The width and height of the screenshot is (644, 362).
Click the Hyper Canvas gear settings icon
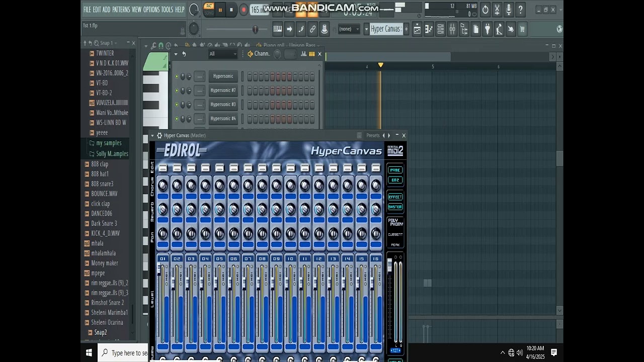click(159, 135)
